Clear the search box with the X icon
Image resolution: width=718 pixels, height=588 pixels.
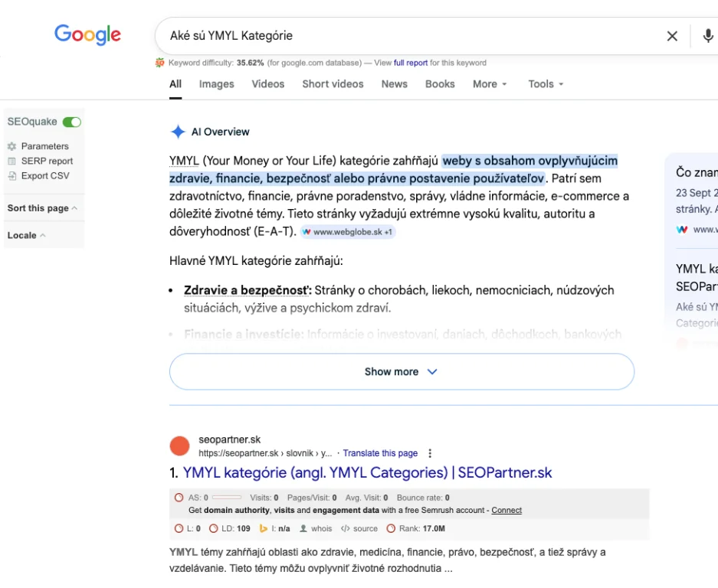coord(672,36)
